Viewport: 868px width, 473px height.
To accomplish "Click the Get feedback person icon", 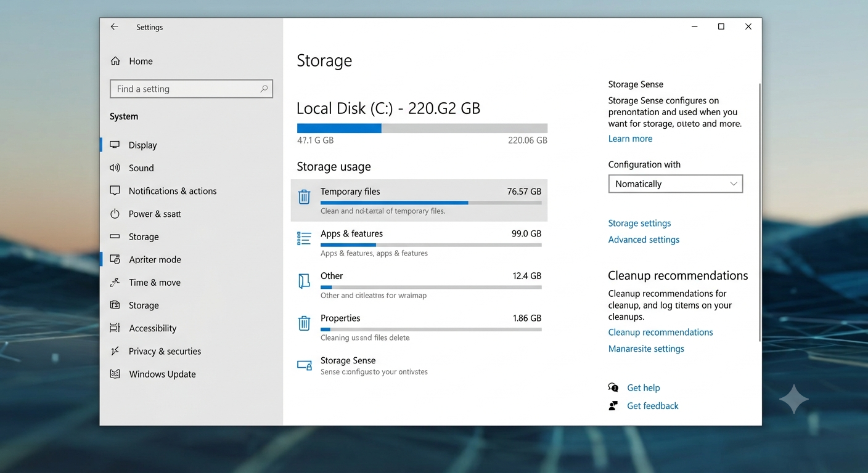I will tap(613, 406).
